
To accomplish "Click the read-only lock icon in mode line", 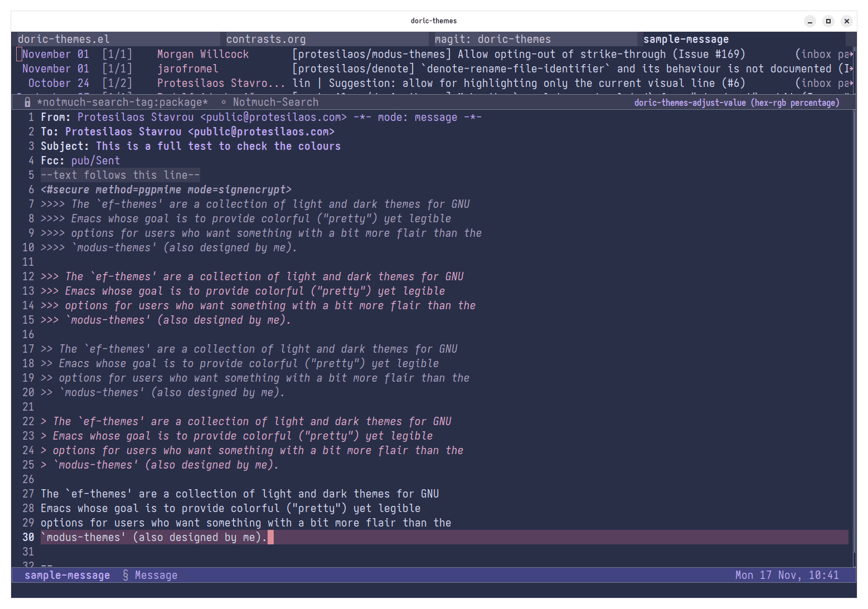I will click(27, 103).
